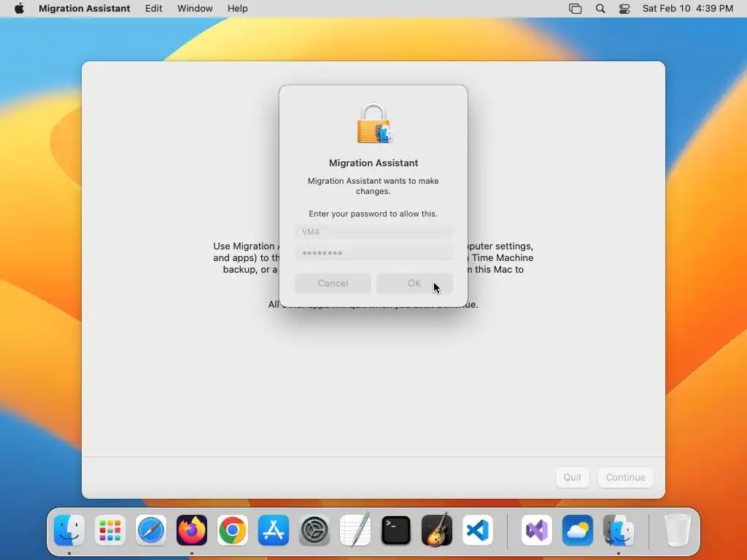Click Migration Assistant icon in the Dock
This screenshot has width=747, height=560.
click(619, 530)
